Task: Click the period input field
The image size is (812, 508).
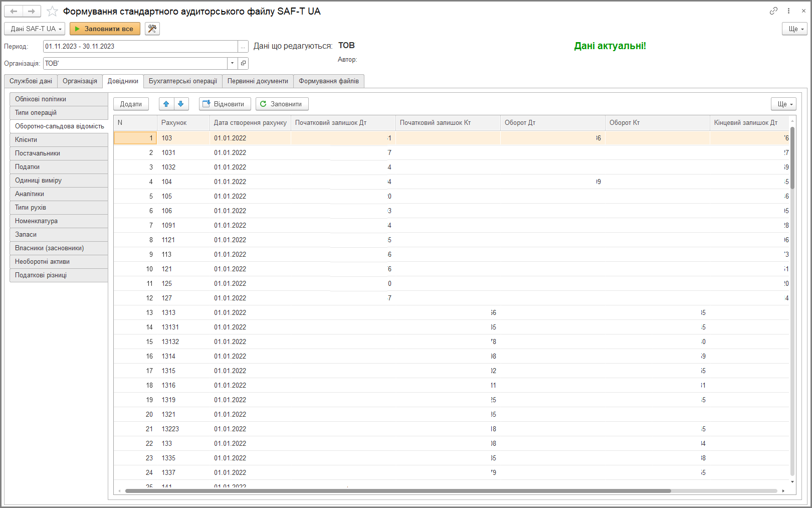Action: point(140,46)
